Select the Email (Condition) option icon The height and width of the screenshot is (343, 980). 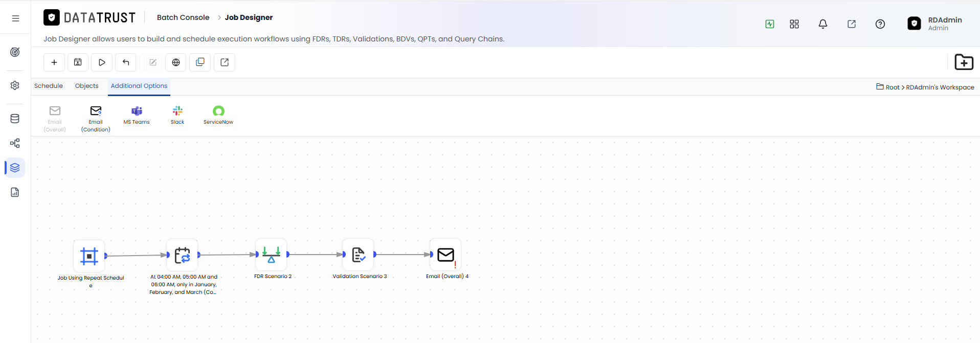pyautogui.click(x=96, y=119)
